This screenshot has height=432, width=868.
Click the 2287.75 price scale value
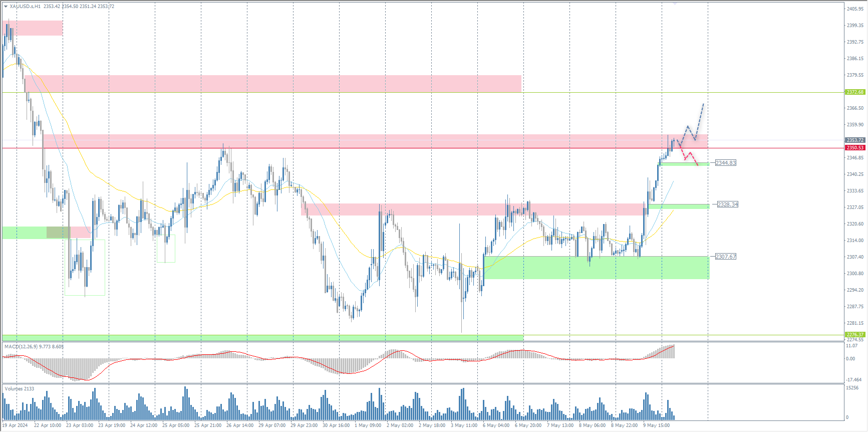coord(855,307)
